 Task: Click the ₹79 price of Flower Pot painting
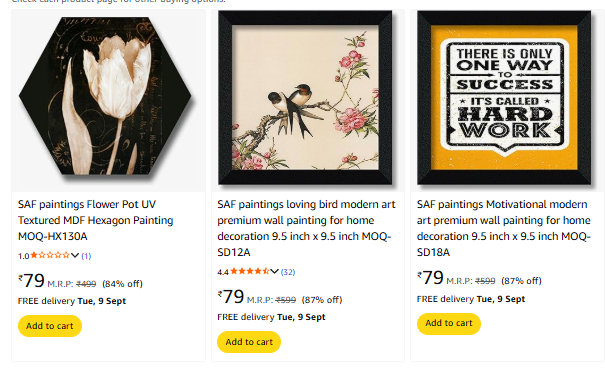[x=31, y=280]
